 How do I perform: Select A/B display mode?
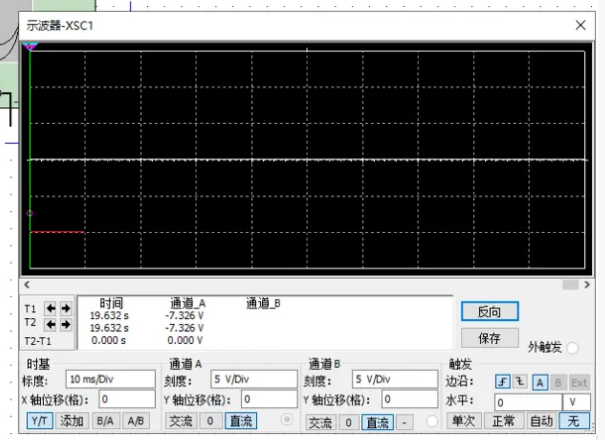135,421
